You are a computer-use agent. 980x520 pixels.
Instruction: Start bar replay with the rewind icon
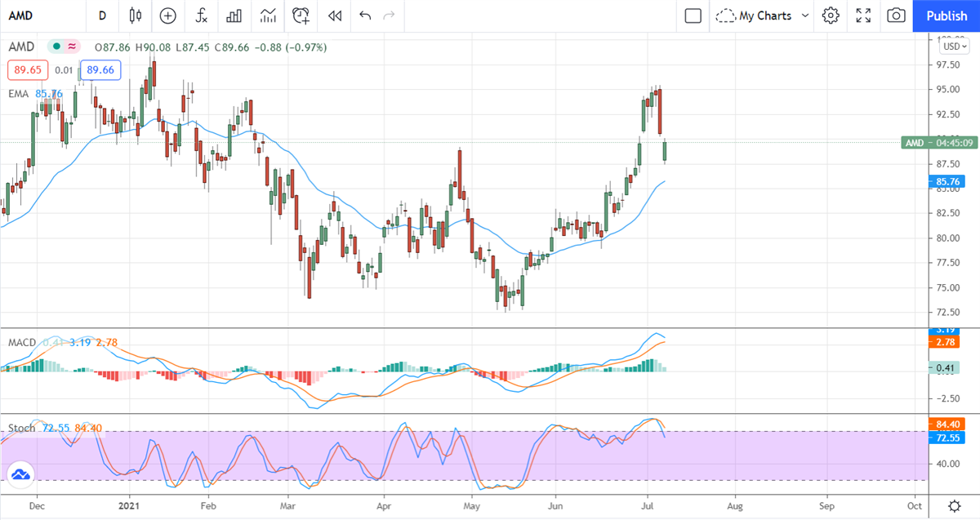click(334, 16)
